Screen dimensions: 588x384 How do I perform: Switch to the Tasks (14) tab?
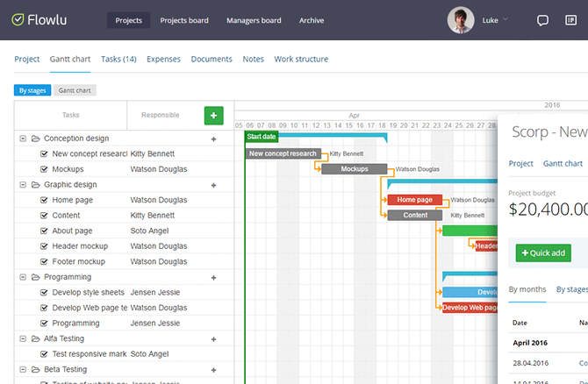[118, 59]
